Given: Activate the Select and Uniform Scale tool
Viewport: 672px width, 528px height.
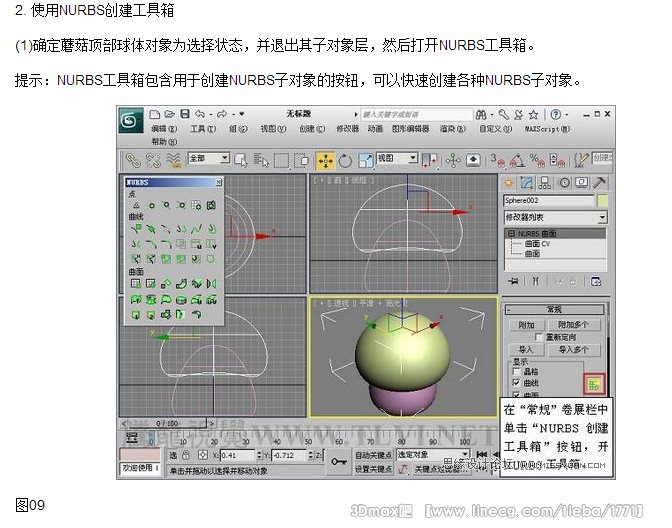Looking at the screenshot, I should coord(366,160).
